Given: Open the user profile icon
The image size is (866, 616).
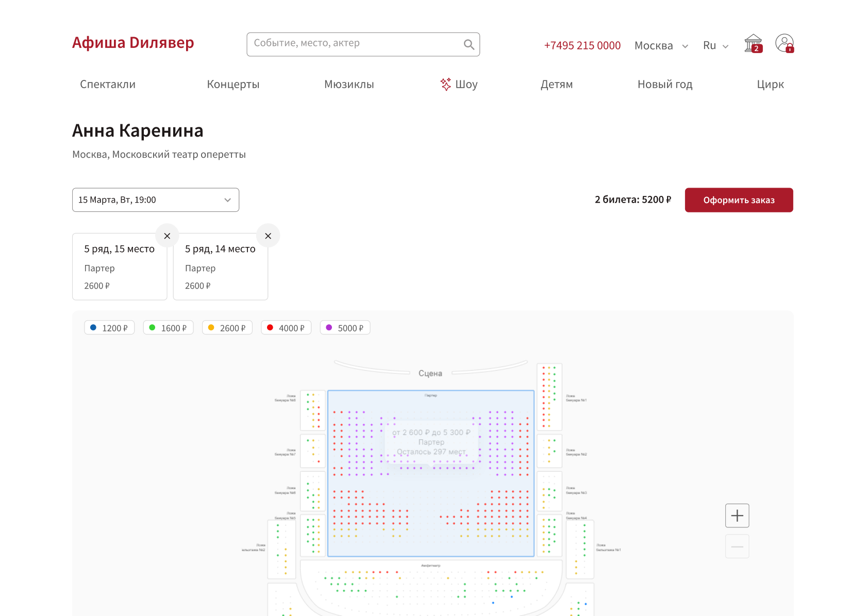Looking at the screenshot, I should [785, 44].
